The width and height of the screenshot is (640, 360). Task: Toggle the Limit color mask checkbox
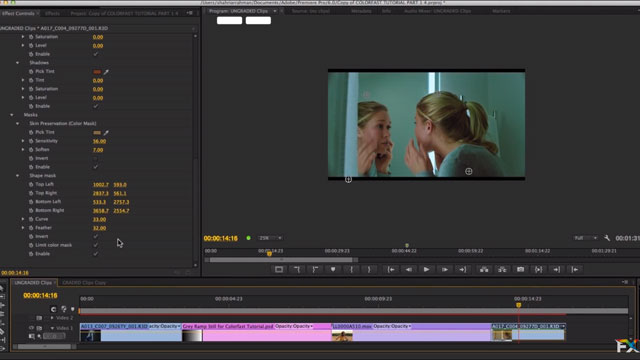(96, 245)
